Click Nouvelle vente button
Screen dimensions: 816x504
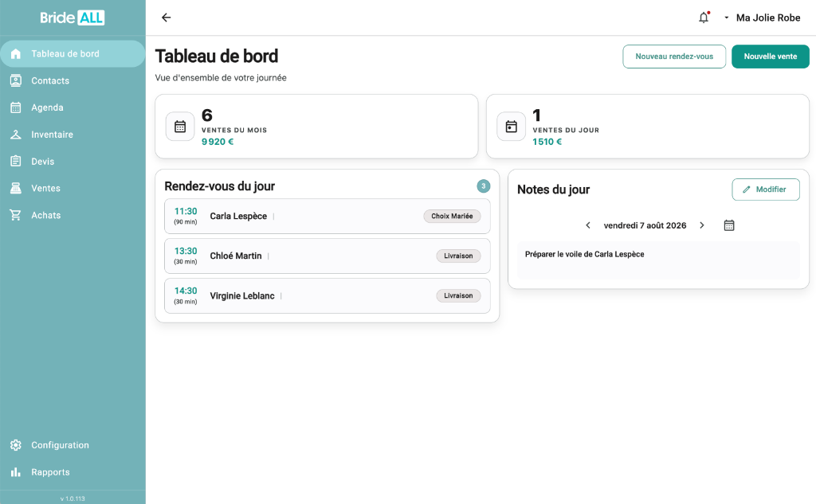click(x=771, y=57)
